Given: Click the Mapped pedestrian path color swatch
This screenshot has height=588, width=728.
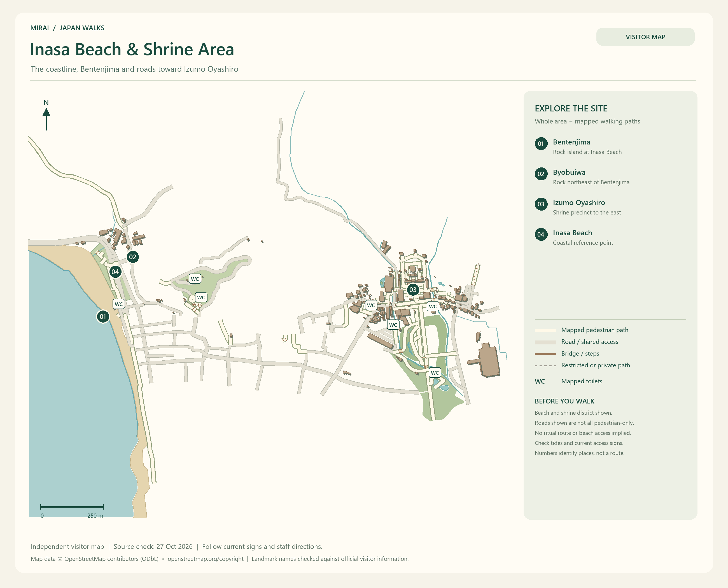Looking at the screenshot, I should coord(545,330).
